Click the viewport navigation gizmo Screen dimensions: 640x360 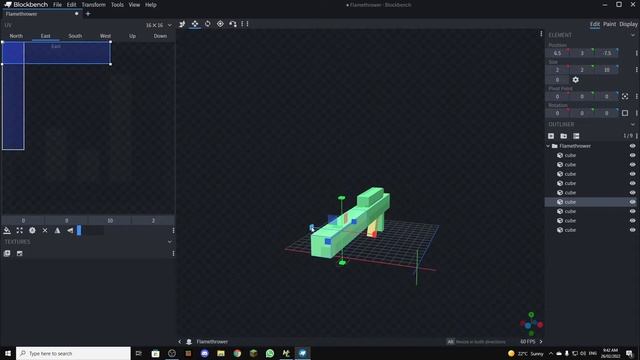[x=531, y=324]
